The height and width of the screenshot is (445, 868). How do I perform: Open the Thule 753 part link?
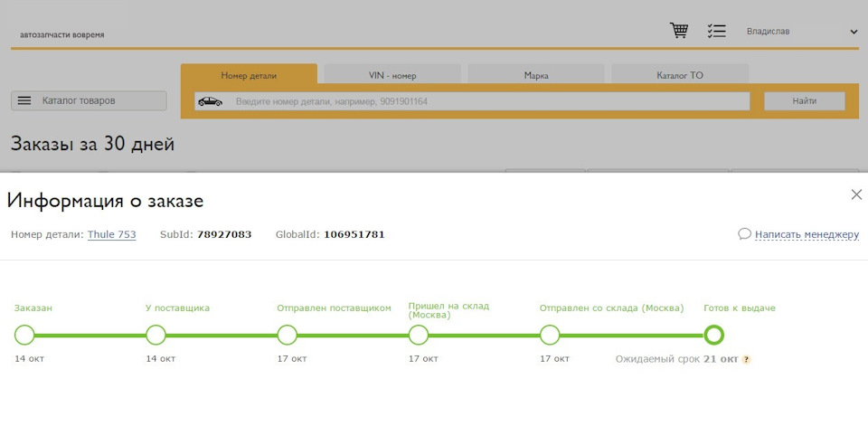112,234
